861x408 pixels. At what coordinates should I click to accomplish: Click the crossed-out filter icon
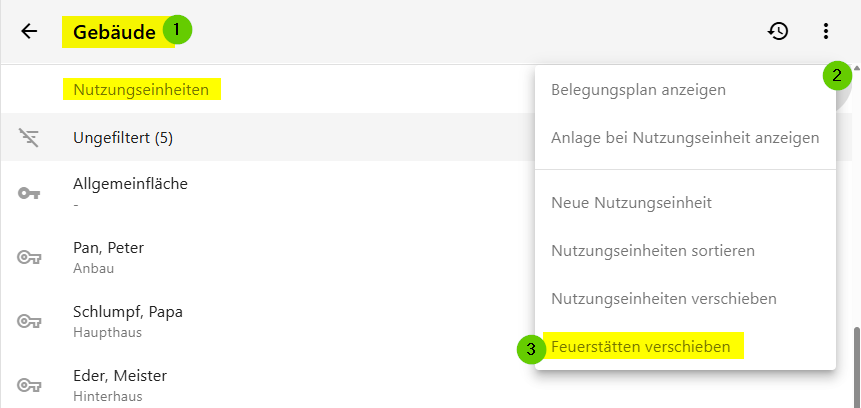[29, 138]
